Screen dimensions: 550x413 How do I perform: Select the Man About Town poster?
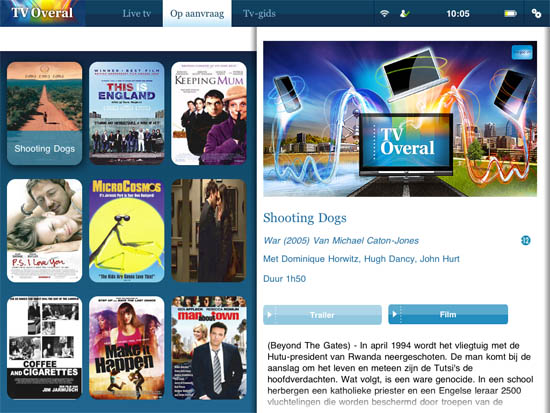(209, 348)
